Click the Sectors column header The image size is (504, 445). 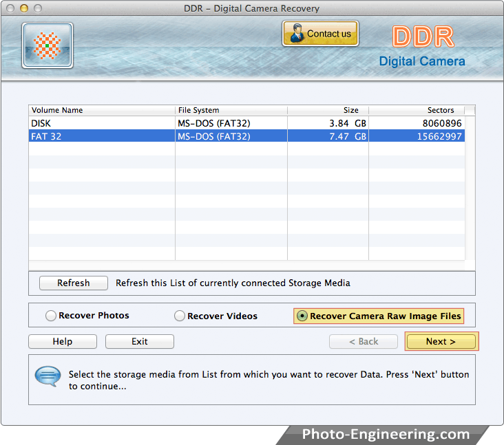click(417, 110)
